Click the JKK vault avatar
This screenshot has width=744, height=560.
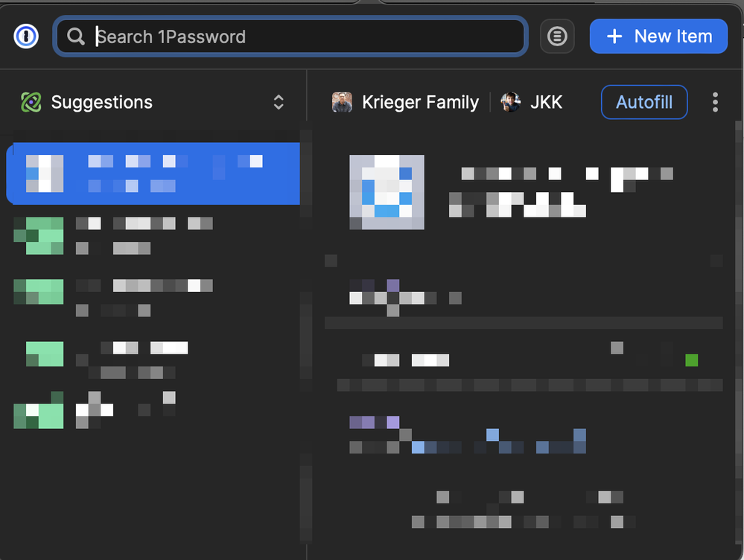coord(511,102)
